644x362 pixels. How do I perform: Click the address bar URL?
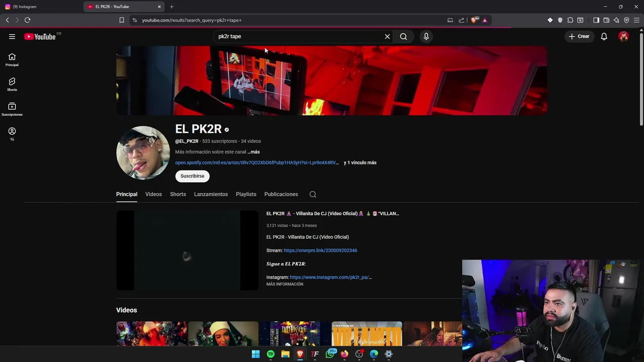[192, 20]
